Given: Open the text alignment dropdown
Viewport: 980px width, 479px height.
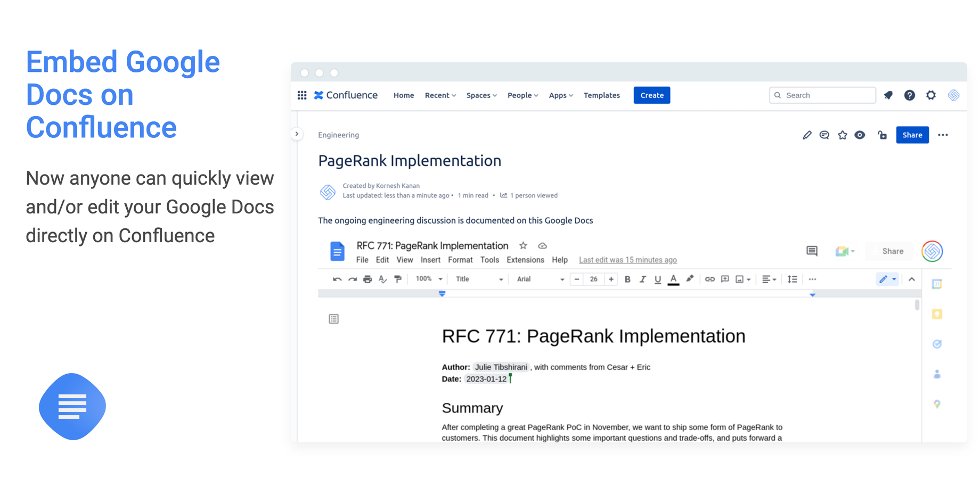Looking at the screenshot, I should coord(769,279).
